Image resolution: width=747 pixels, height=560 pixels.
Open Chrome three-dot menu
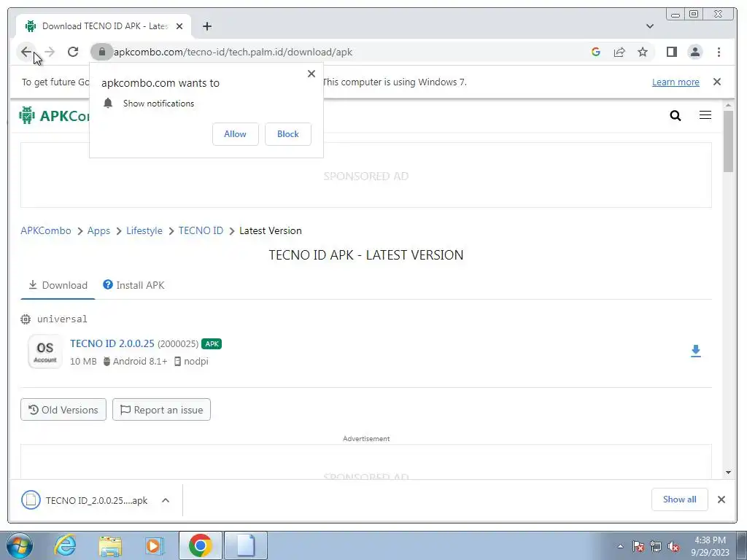point(719,52)
